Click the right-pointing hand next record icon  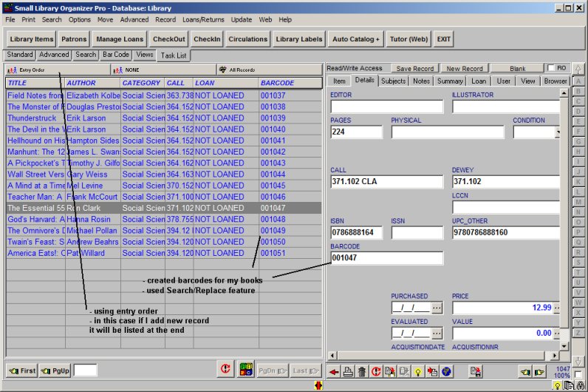[x=539, y=372]
